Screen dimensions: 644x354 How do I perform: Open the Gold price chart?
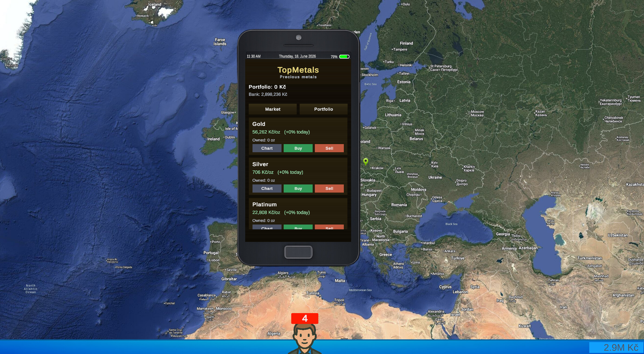point(267,148)
